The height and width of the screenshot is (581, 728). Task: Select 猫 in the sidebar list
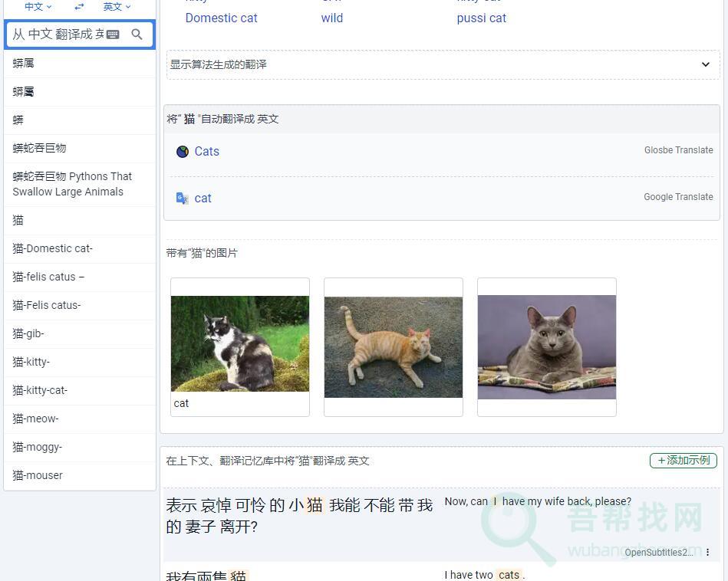18,220
